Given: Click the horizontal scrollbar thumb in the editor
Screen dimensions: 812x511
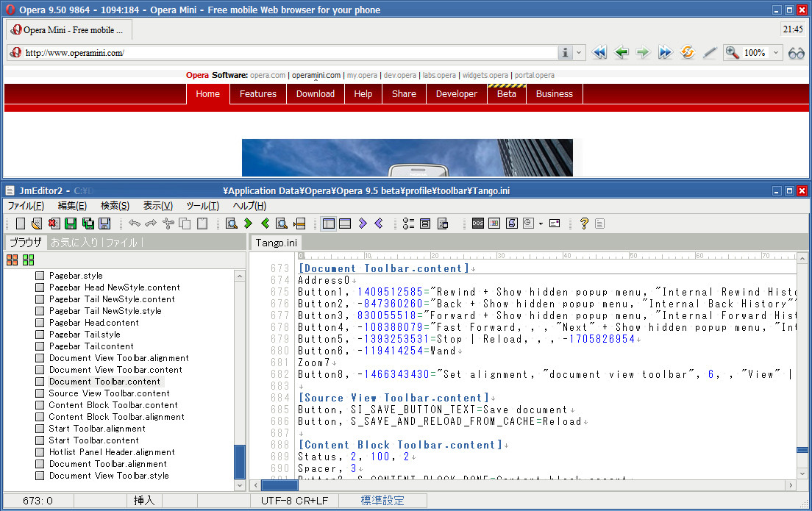Looking at the screenshot, I should point(279,485).
